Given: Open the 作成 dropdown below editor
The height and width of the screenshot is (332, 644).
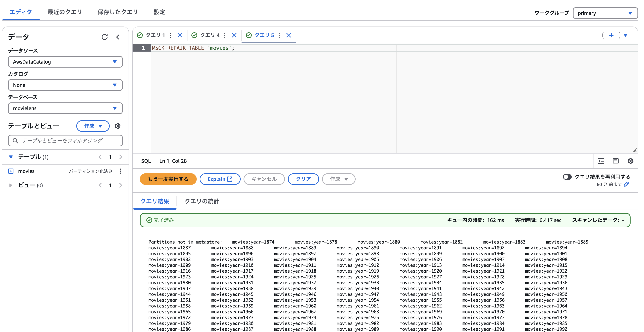Looking at the screenshot, I should [x=339, y=179].
